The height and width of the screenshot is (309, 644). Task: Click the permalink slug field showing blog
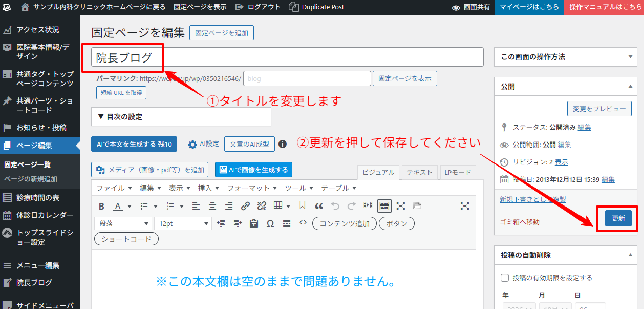307,78
